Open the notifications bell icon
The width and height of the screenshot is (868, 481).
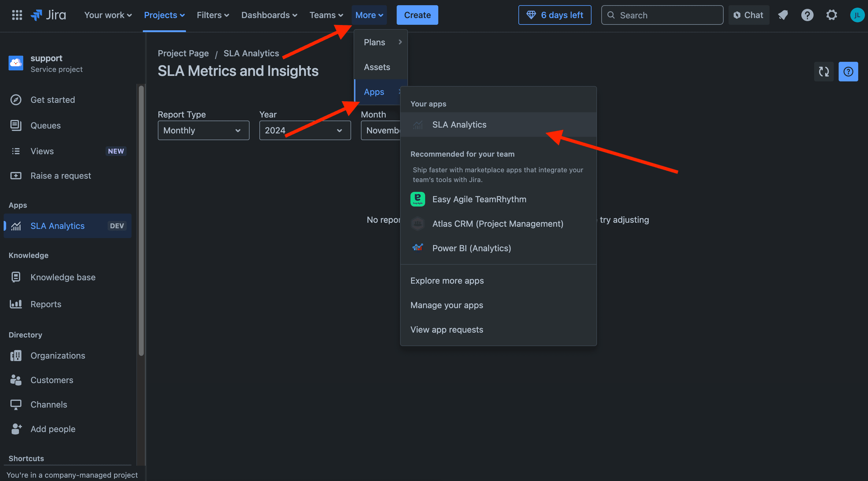pyautogui.click(x=783, y=15)
